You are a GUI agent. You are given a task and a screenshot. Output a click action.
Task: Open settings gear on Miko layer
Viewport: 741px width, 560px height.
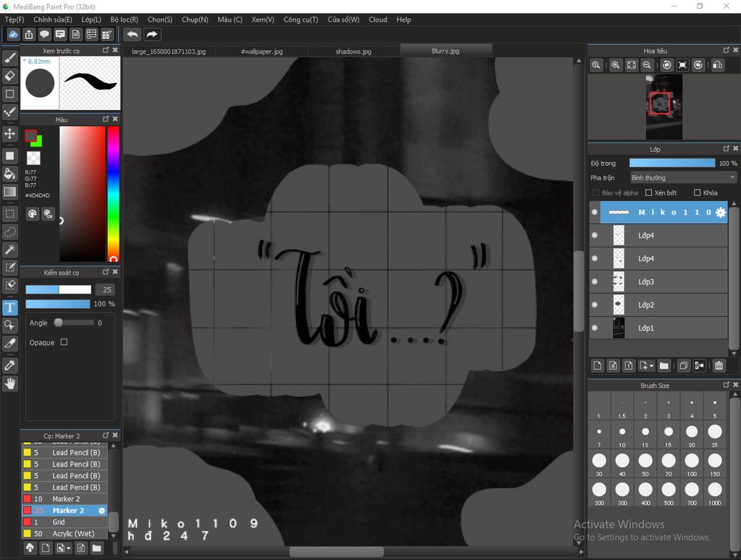pos(720,213)
